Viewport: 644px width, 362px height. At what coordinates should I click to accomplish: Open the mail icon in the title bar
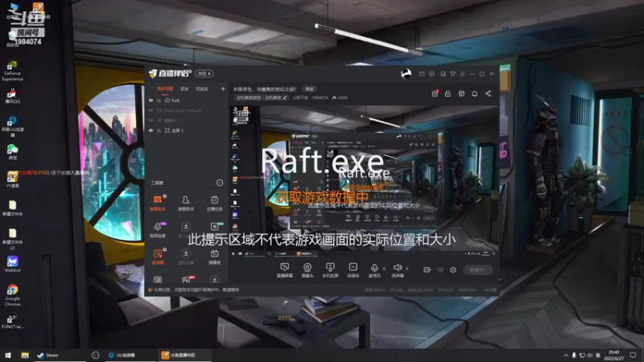click(422, 74)
